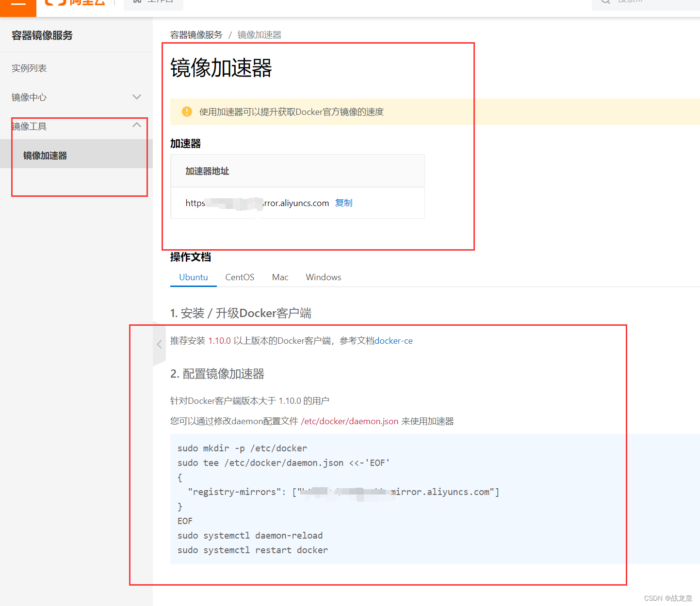This screenshot has height=606, width=700.
Task: Click the 容器镜像服务 sidebar heading
Action: pyautogui.click(x=42, y=35)
